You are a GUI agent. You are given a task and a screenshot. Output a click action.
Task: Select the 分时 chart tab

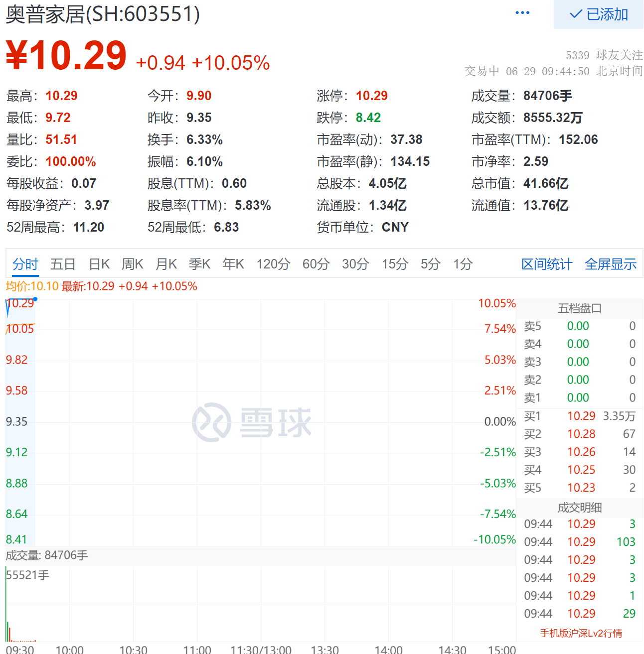click(25, 264)
